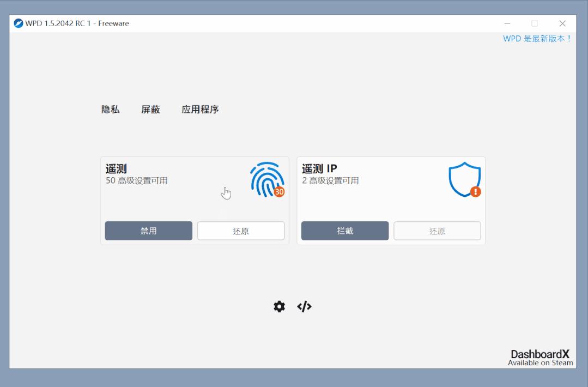Switch to the 屏蔽 tab

[x=150, y=109]
